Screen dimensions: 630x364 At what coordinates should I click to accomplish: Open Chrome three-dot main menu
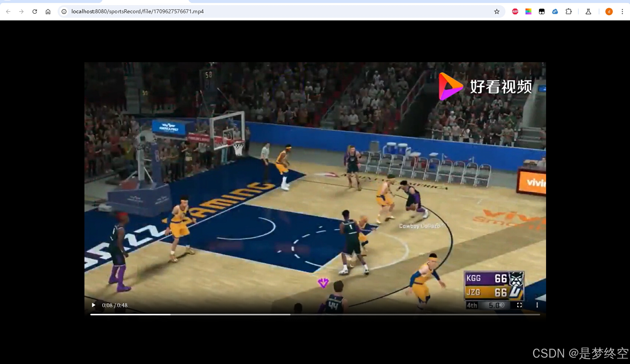coord(622,12)
